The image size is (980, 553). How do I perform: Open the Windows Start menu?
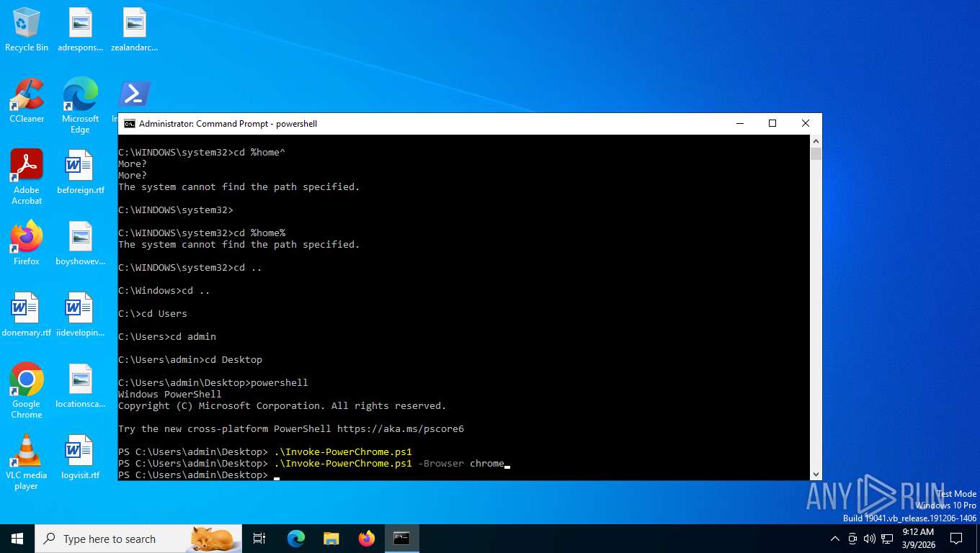pos(17,539)
